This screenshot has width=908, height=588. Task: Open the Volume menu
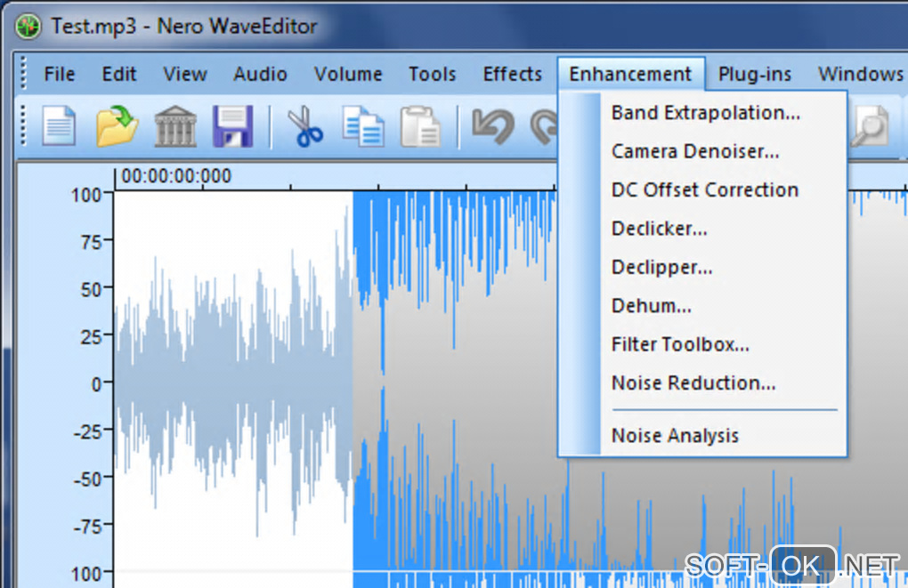[x=348, y=74]
